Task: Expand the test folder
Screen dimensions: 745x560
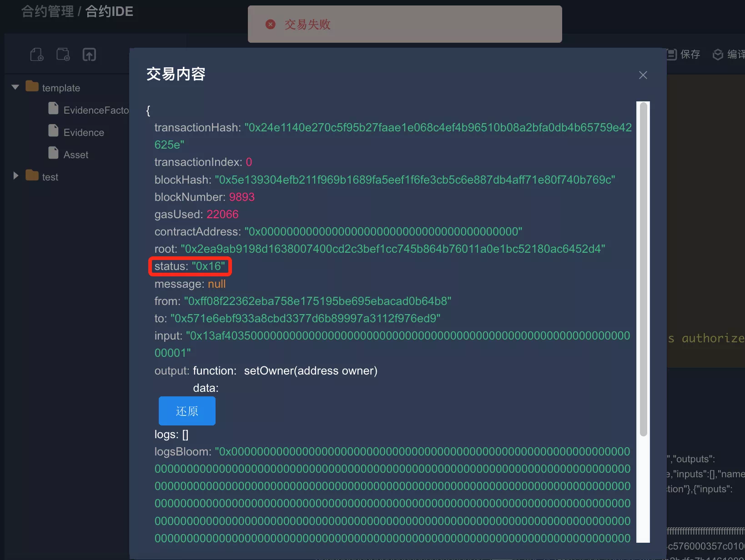Action: 15,176
